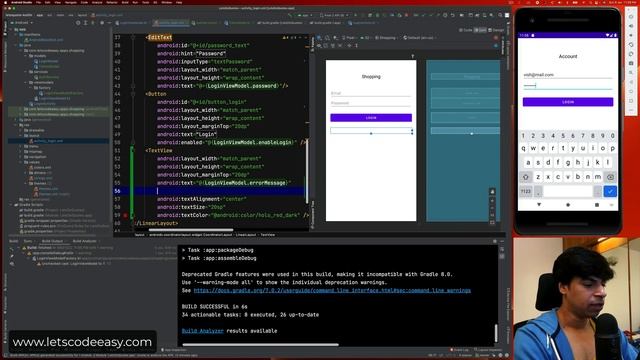Image resolution: width=640 pixels, height=360 pixels.
Task: Toggle Component Tree side panel
Action: point(313,214)
